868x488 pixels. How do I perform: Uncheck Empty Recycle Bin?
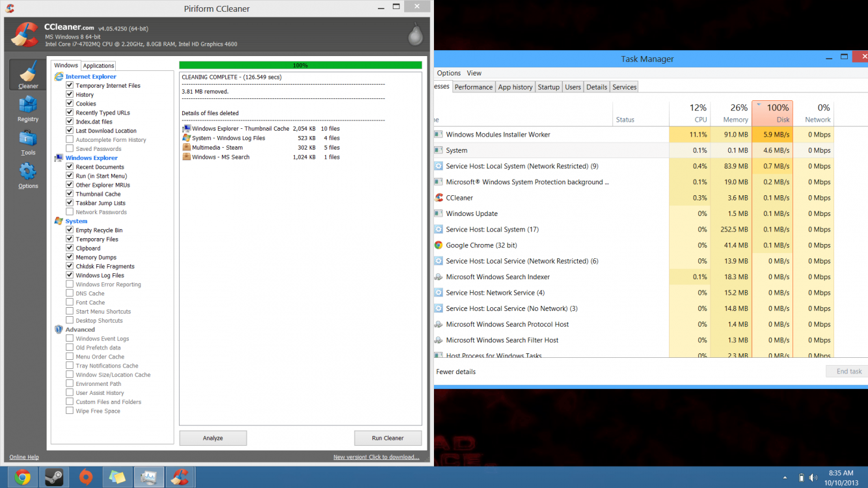[70, 230]
